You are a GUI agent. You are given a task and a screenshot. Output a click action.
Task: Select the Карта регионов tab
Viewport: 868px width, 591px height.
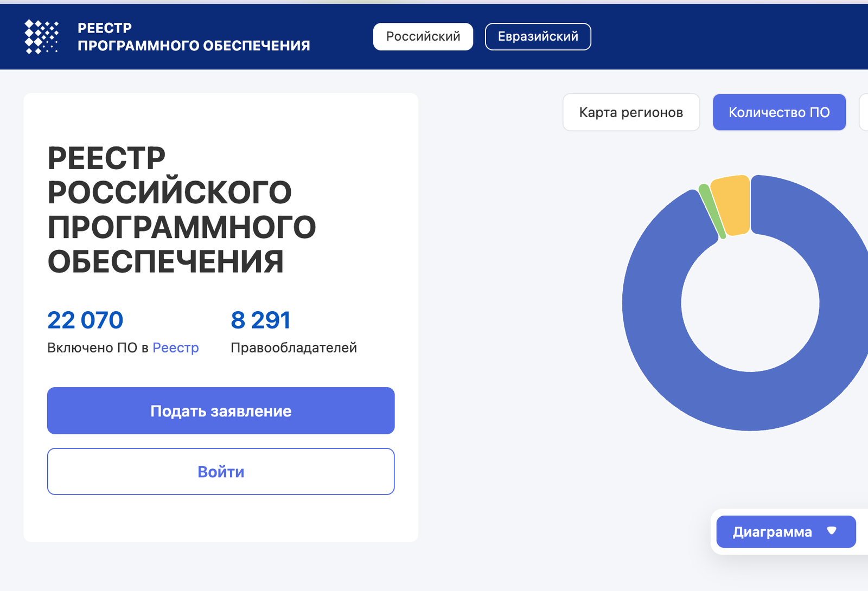(631, 112)
